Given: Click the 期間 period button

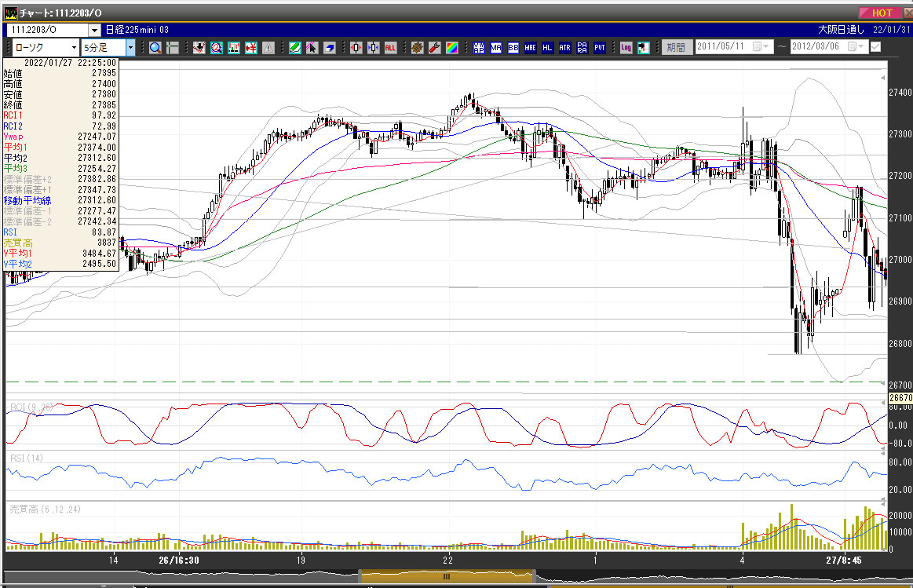Looking at the screenshot, I should (676, 47).
